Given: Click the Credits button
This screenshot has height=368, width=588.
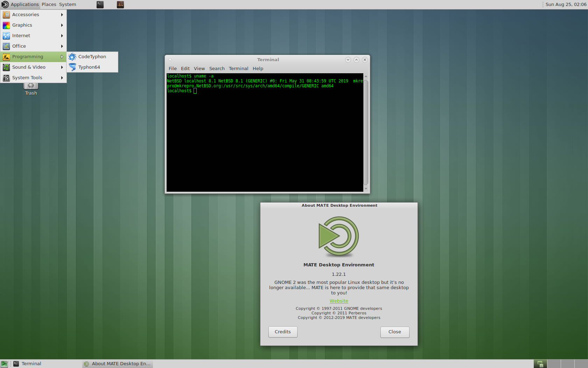Looking at the screenshot, I should (x=283, y=332).
